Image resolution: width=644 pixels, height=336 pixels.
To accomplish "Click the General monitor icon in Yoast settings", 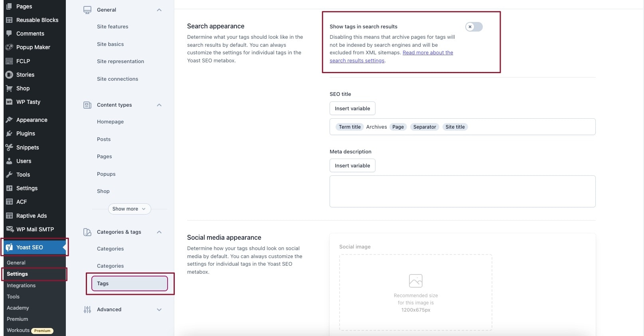I will 87,10.
